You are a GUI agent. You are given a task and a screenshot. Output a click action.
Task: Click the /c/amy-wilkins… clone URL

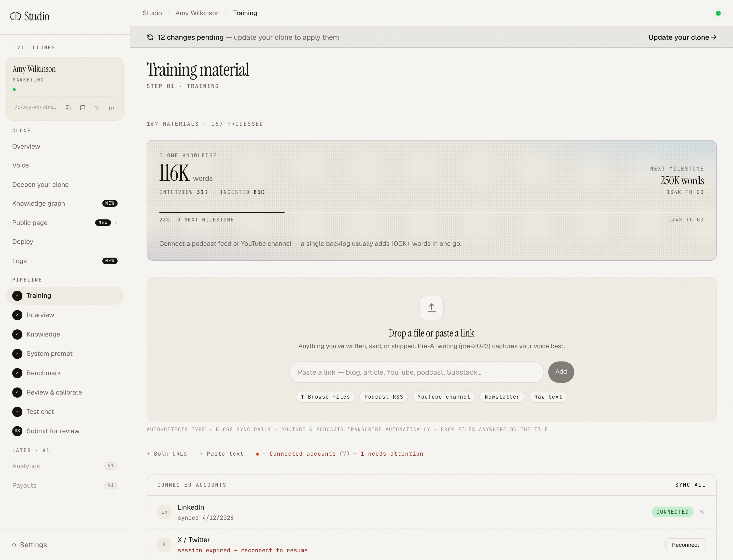36,108
